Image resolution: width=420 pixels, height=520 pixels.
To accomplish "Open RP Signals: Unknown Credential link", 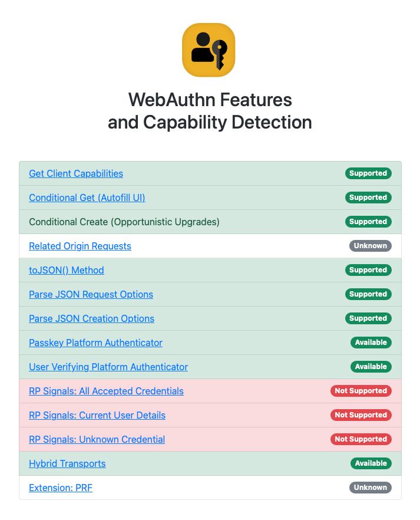I will click(97, 440).
